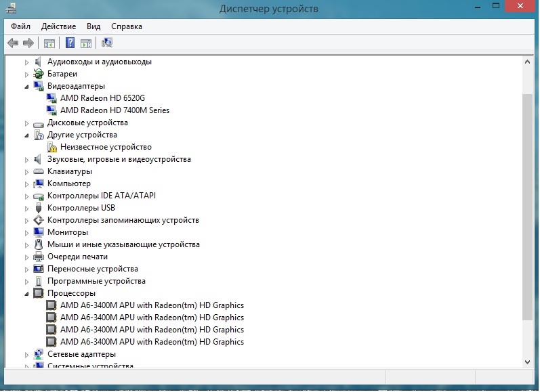This screenshot has width=540, height=392.
Task: Collapse the Процессоры category
Action: (x=27, y=294)
